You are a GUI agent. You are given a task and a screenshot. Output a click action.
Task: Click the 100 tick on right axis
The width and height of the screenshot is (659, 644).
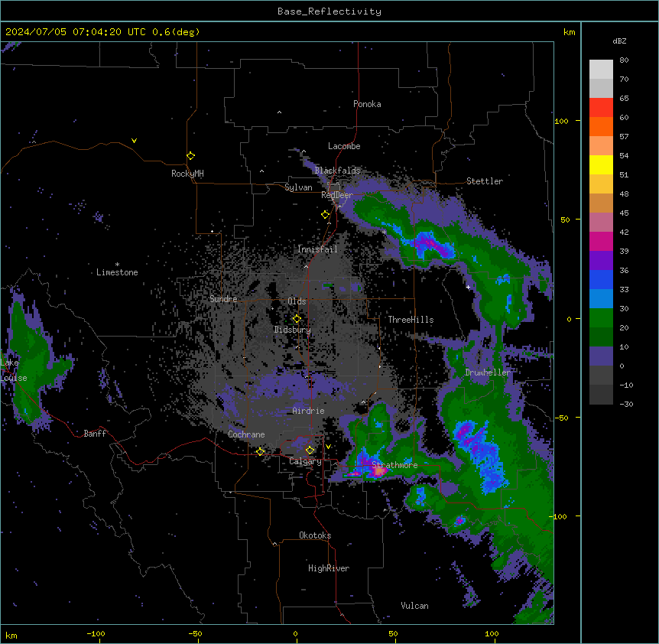[x=561, y=121]
